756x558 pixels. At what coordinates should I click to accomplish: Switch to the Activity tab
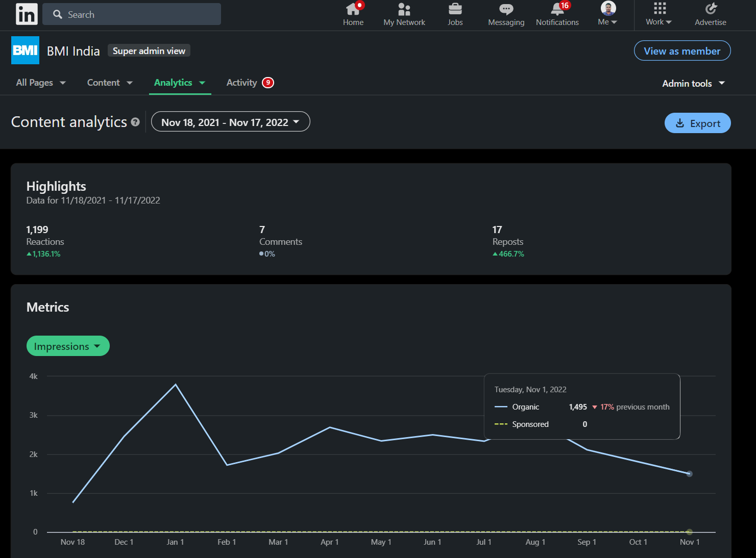coord(242,83)
